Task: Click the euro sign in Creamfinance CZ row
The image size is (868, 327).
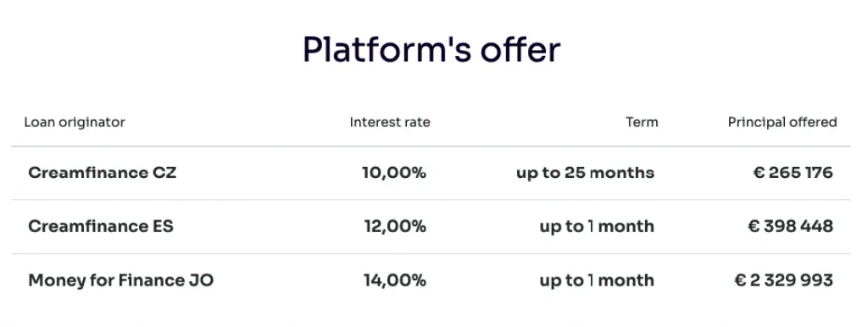Action: 759,173
